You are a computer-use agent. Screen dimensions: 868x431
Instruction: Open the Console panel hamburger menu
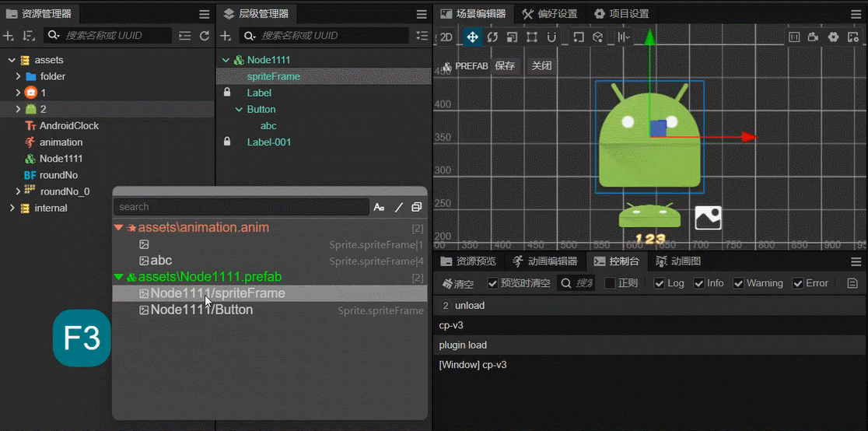[856, 261]
